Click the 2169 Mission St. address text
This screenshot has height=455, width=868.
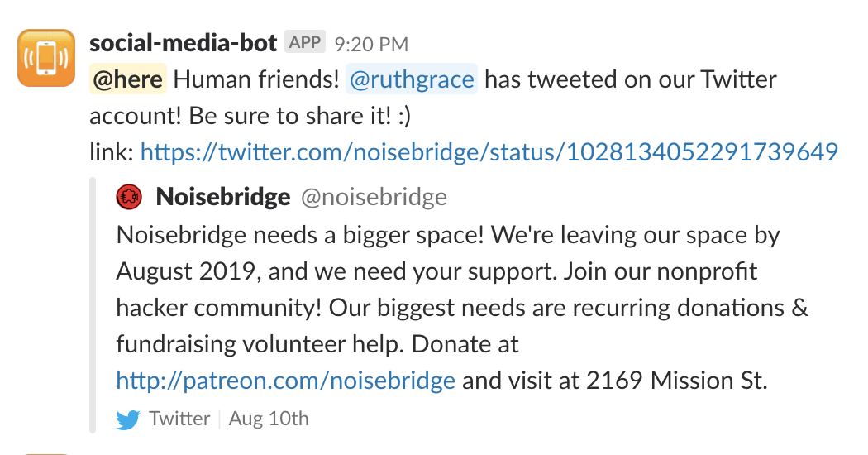(x=678, y=381)
